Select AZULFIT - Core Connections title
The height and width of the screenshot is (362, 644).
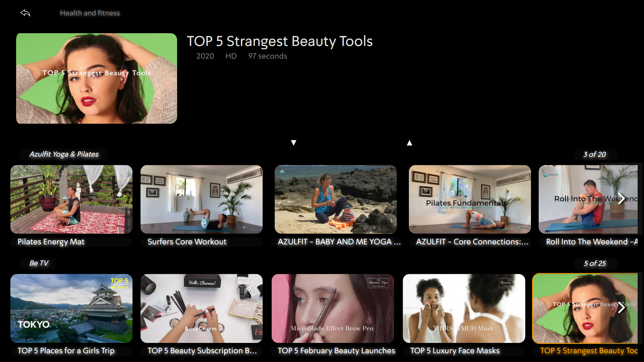(x=472, y=242)
